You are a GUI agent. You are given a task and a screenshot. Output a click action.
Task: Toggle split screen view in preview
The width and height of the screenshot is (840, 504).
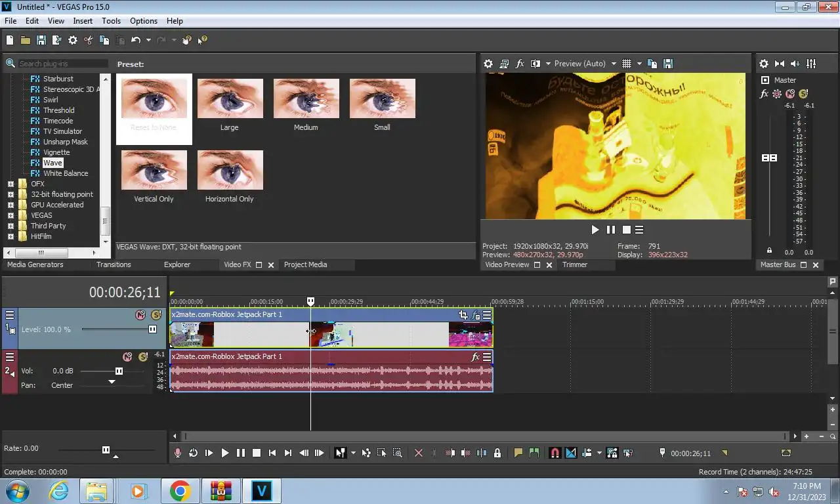[x=535, y=64]
